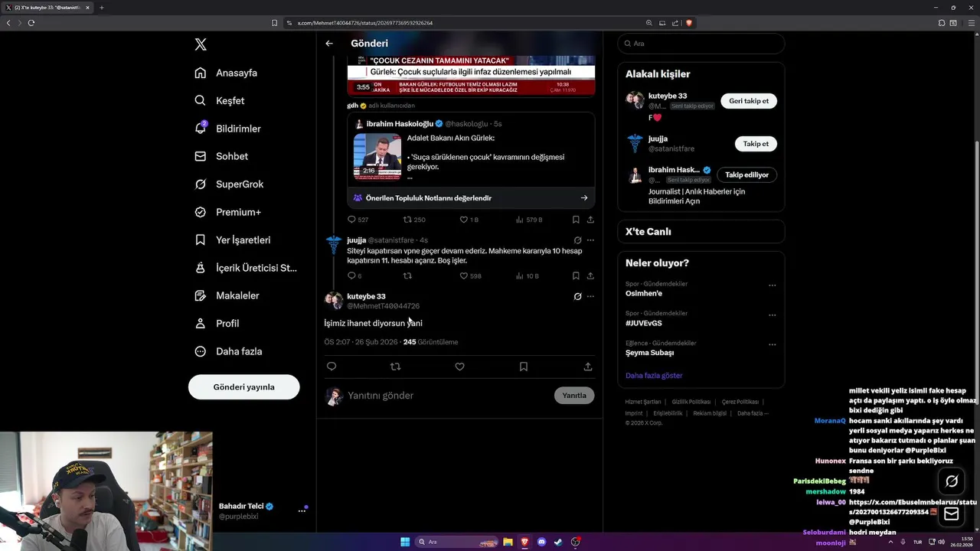
Task: Open the 2:16 video thumbnail in quoted post
Action: pos(377,156)
